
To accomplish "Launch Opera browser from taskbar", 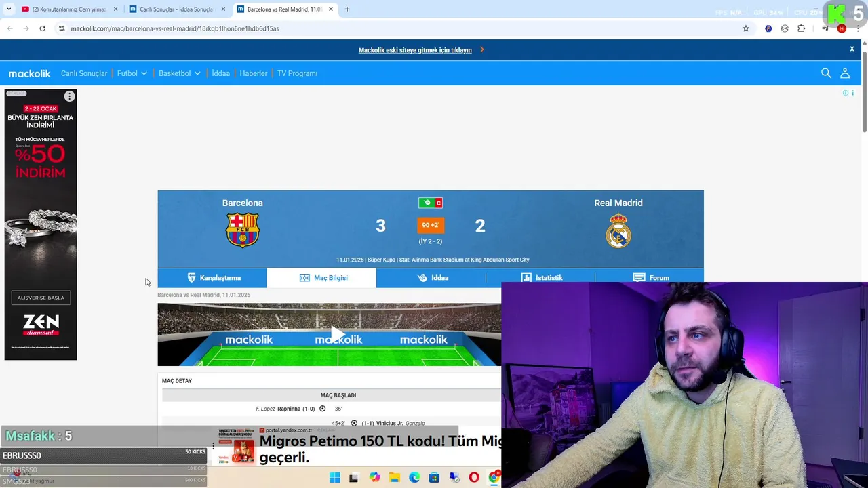I will click(474, 478).
